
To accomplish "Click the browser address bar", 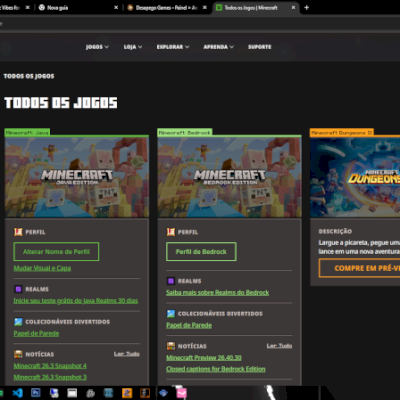I will 200,24.
